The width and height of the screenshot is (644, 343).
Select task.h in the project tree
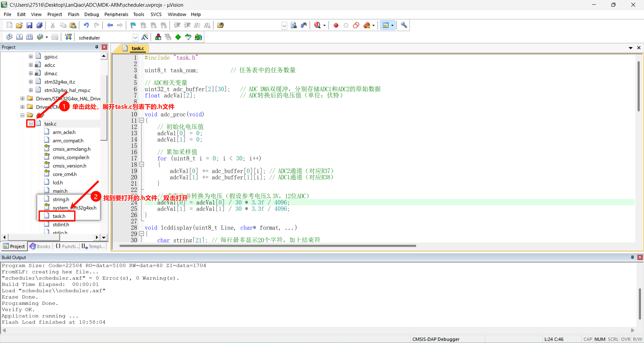point(59,216)
